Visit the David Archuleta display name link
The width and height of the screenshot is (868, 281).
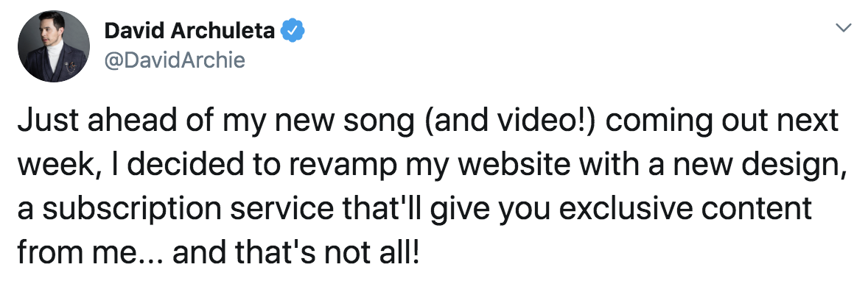pos(189,31)
